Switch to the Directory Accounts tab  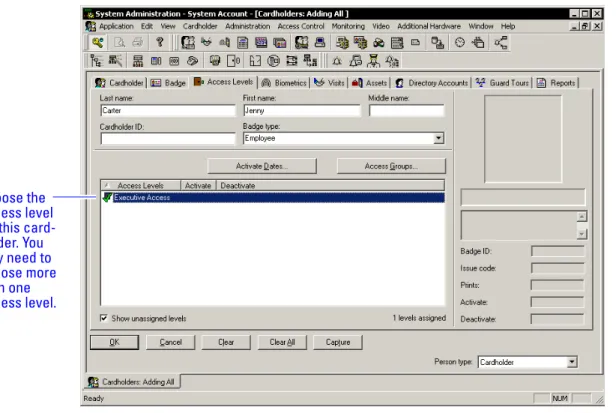pos(431,83)
